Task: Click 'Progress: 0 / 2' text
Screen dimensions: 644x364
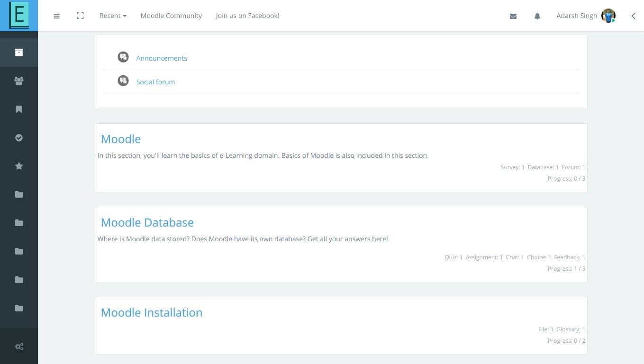Action: coord(566,341)
